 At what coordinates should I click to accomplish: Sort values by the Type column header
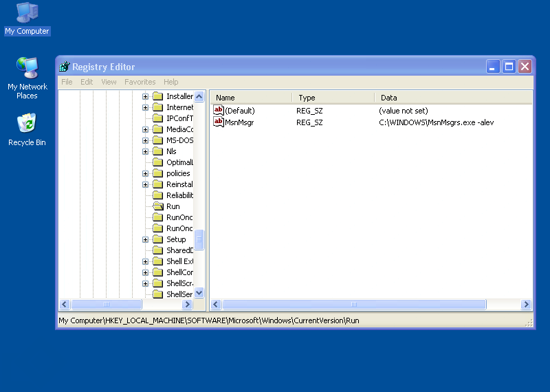click(x=333, y=98)
